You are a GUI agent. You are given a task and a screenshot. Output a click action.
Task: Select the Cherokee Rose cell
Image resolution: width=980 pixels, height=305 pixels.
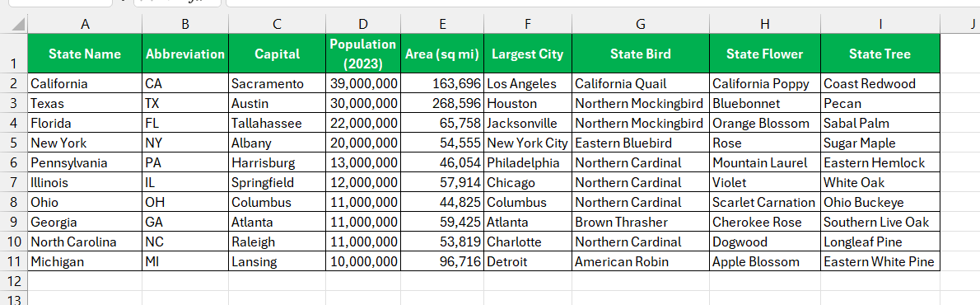click(x=765, y=222)
